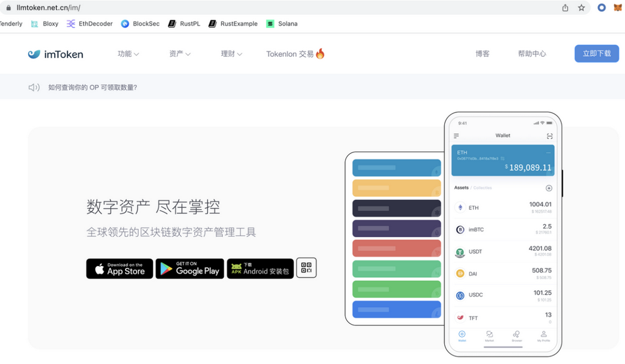Select the QR scan icon in the wallet header
This screenshot has width=625, height=364.
549,135
